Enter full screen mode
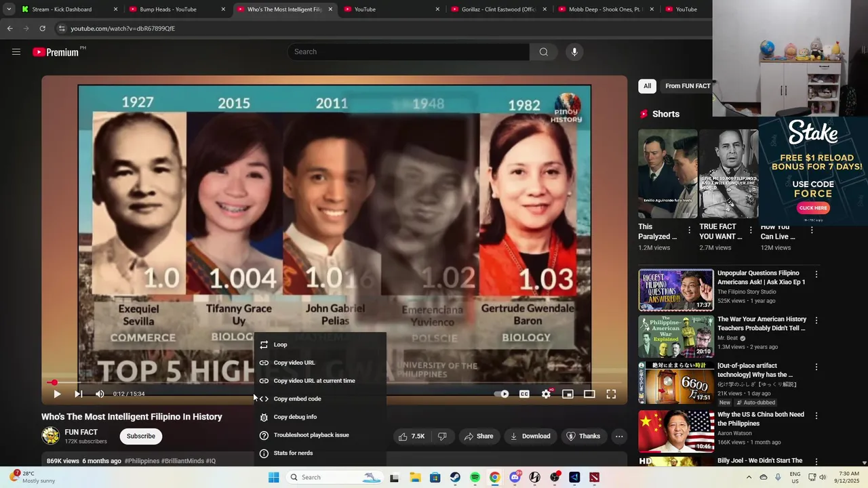Screen dimensions: 868x488 click(x=611, y=394)
